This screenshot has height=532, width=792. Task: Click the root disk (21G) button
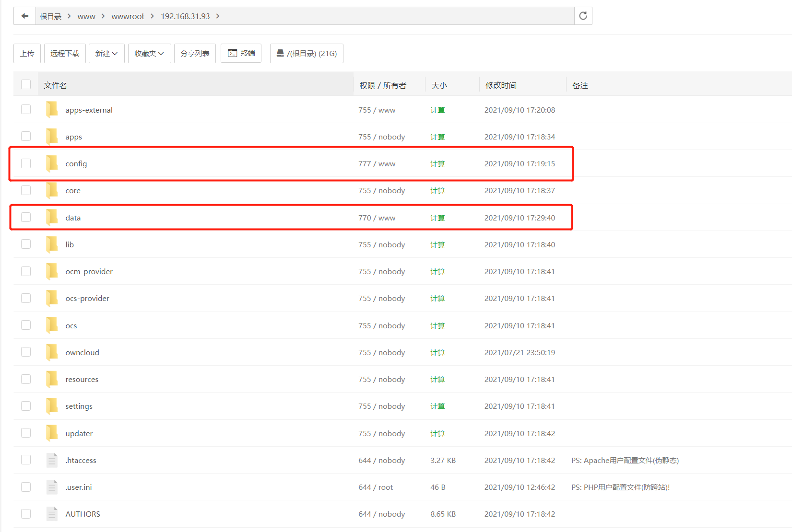(x=307, y=53)
